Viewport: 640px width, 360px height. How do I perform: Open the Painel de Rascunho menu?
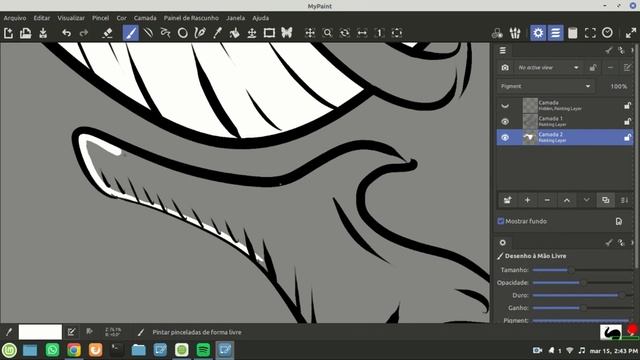coord(191,18)
